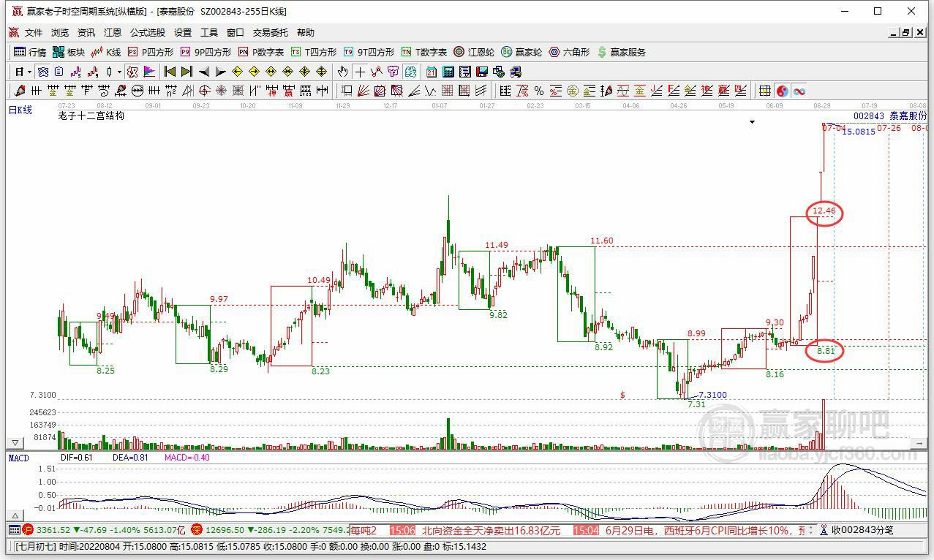
Task: Open news headline 北向资金全天净卖出16.83亿元
Action: [x=491, y=530]
